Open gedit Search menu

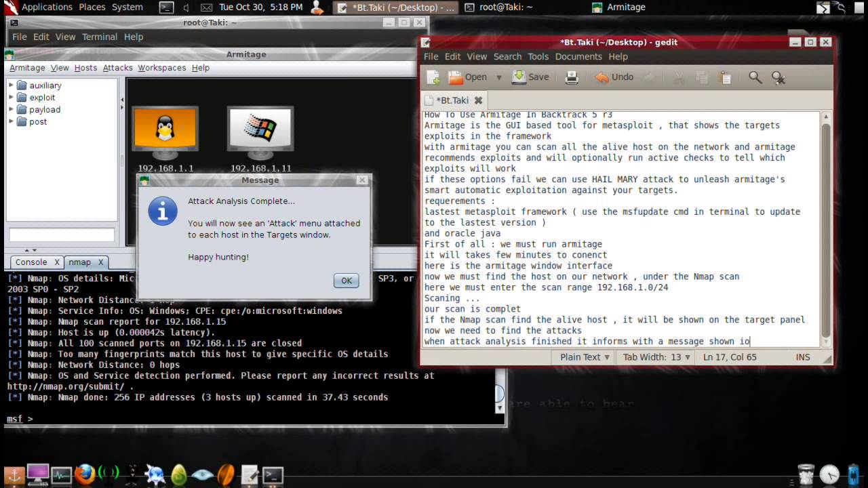507,57
